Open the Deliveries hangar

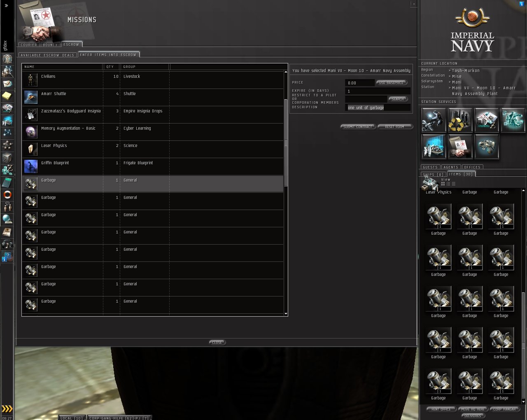tap(473, 416)
